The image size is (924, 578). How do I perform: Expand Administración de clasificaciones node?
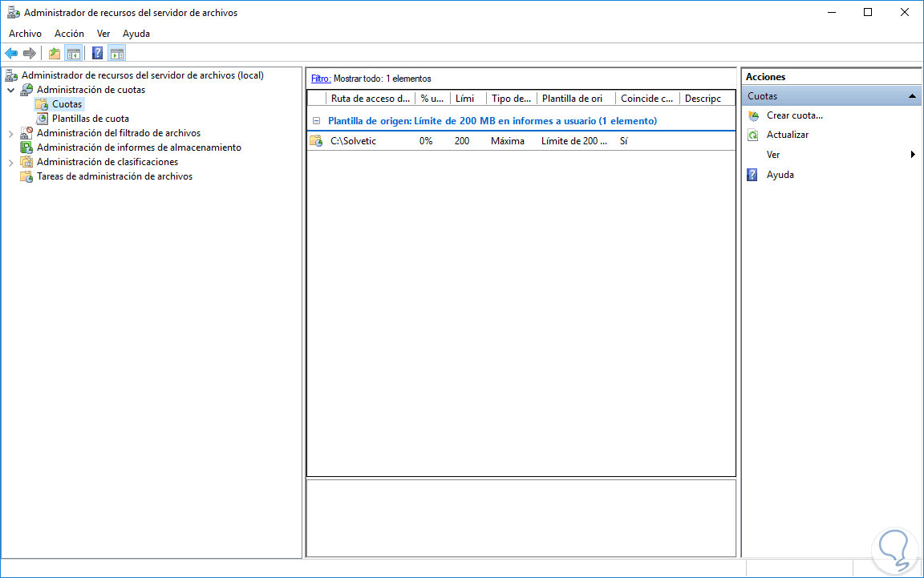(x=10, y=163)
